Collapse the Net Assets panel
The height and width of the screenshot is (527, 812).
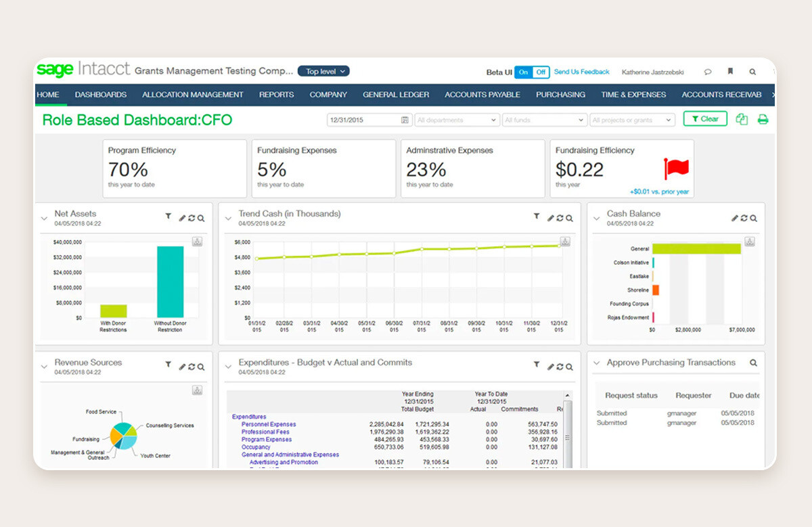coord(45,219)
